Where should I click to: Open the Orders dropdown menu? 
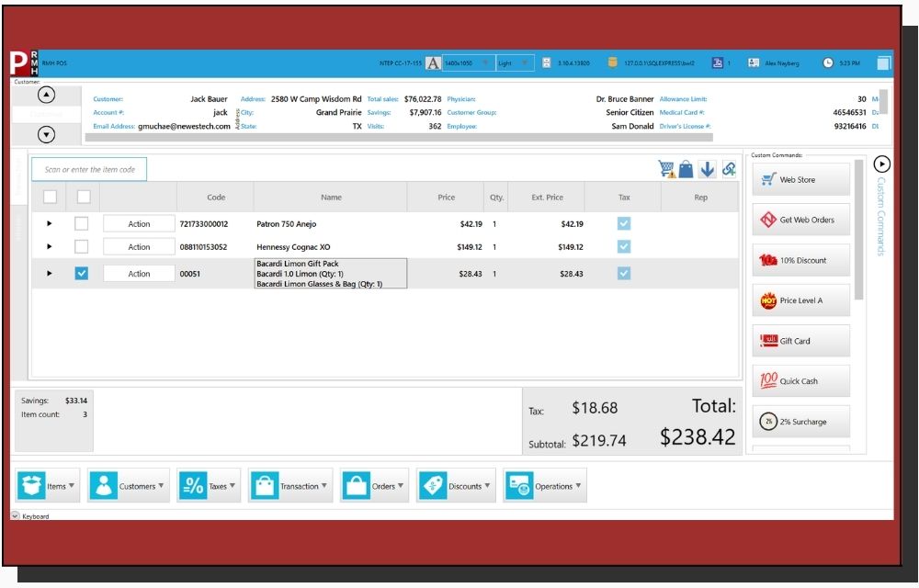[x=375, y=485]
